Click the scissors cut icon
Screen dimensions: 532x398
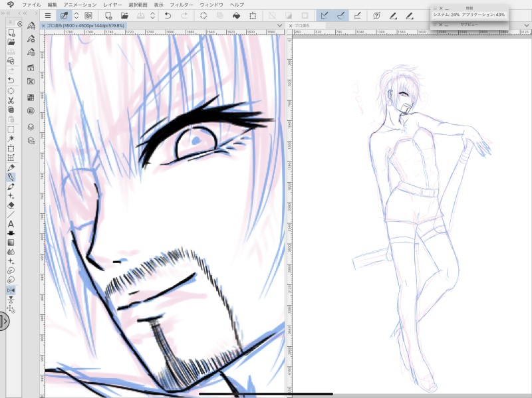(x=11, y=100)
